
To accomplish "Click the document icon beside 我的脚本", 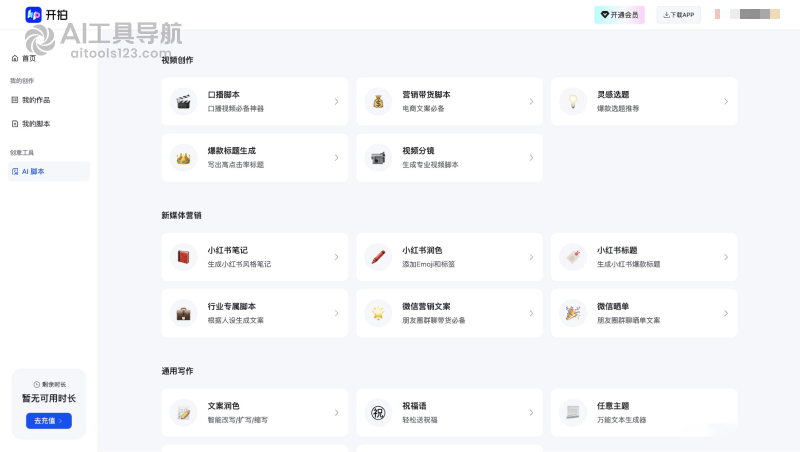I will pos(15,123).
